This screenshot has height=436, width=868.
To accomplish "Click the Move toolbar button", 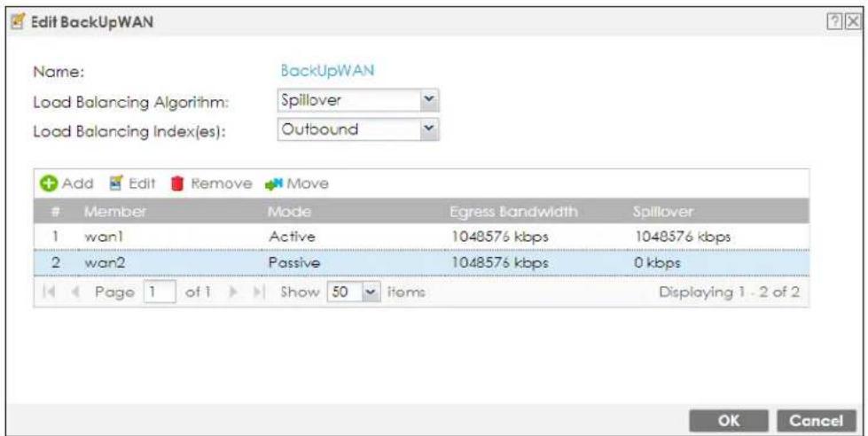I will 297,183.
